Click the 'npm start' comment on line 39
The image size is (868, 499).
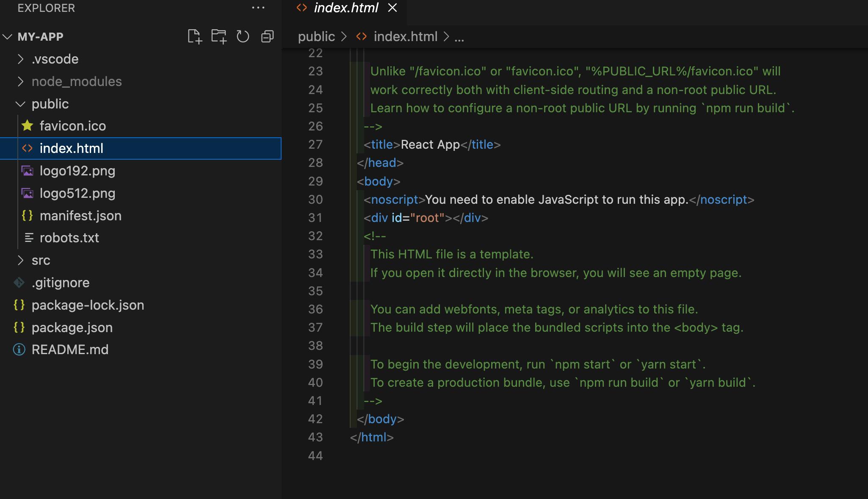pos(538,364)
